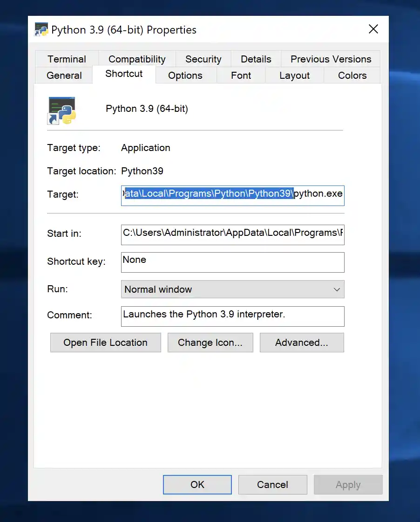Click the Open File Location button
The height and width of the screenshot is (522, 420).
pos(105,343)
